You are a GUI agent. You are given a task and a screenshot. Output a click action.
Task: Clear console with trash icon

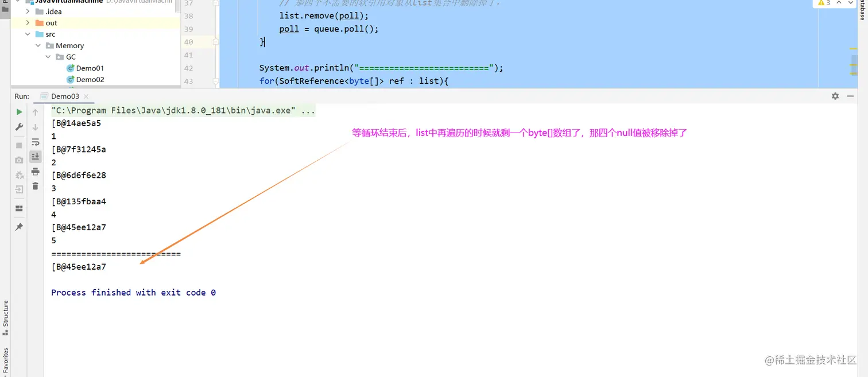pos(36,186)
